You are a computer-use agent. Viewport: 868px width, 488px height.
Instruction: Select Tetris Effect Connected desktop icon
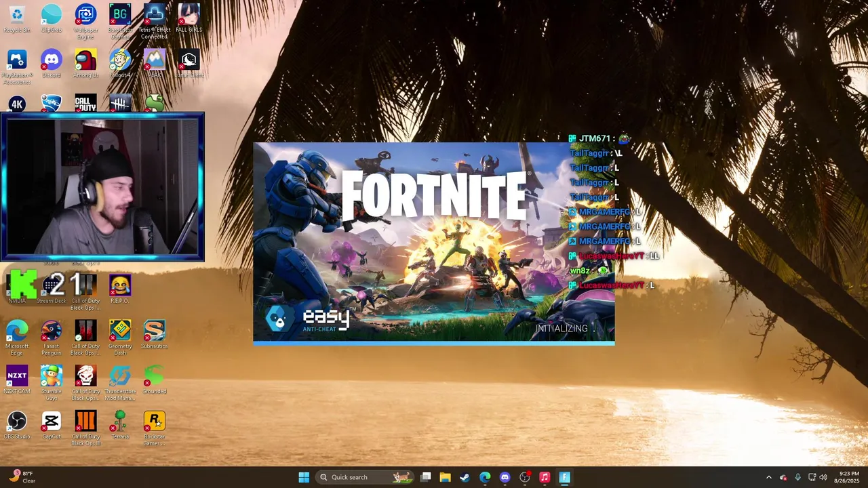155,21
